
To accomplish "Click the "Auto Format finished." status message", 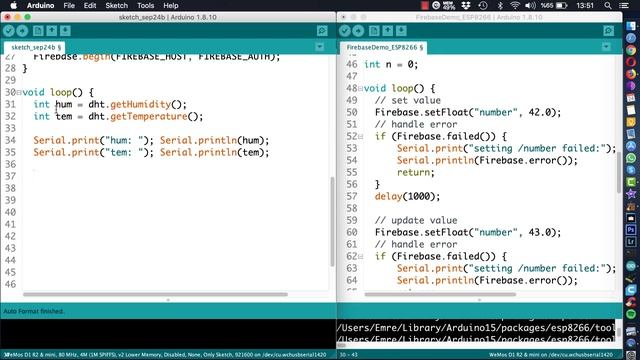I will pos(34,311).
